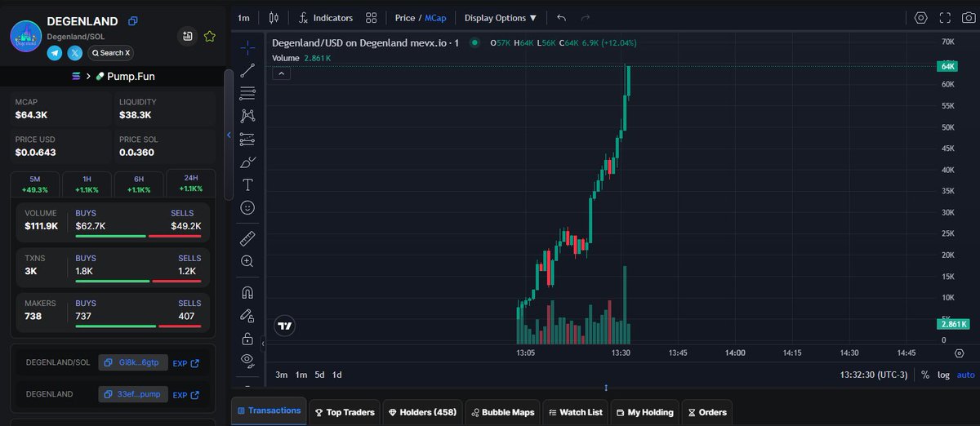The height and width of the screenshot is (426, 980).
Task: Open the My Holding tab
Action: click(645, 412)
